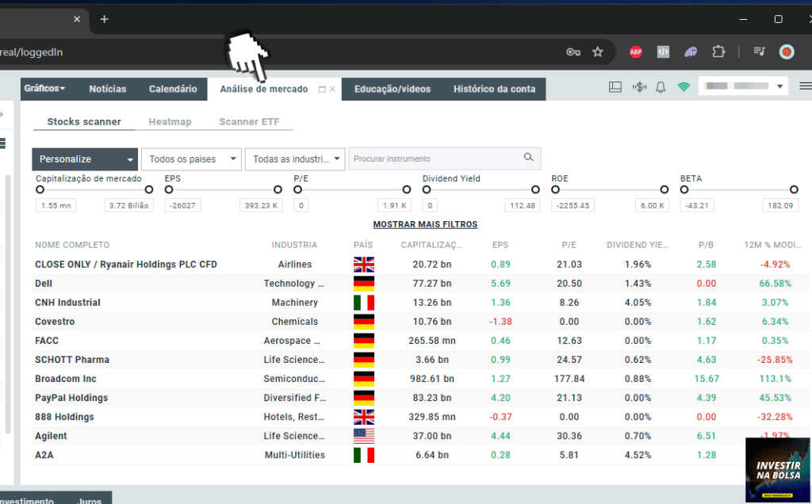Open the Personalize dropdown
The image size is (812, 504).
85,159
